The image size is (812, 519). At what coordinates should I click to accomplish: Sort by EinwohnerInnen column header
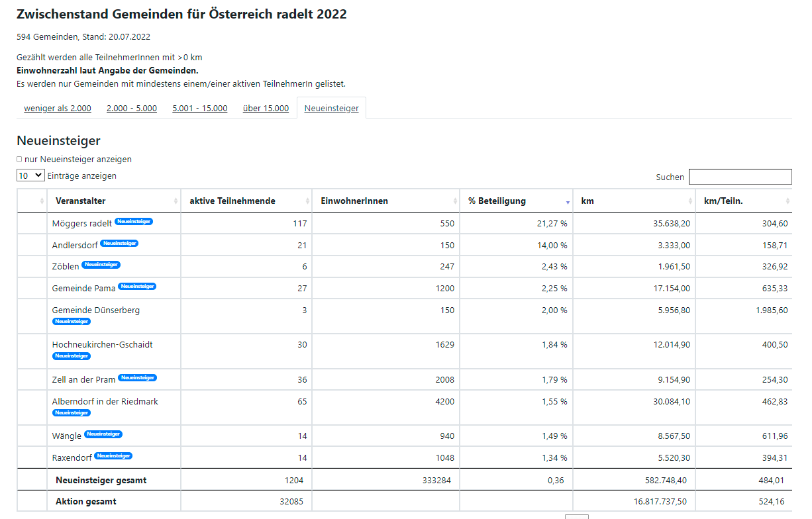tap(385, 201)
